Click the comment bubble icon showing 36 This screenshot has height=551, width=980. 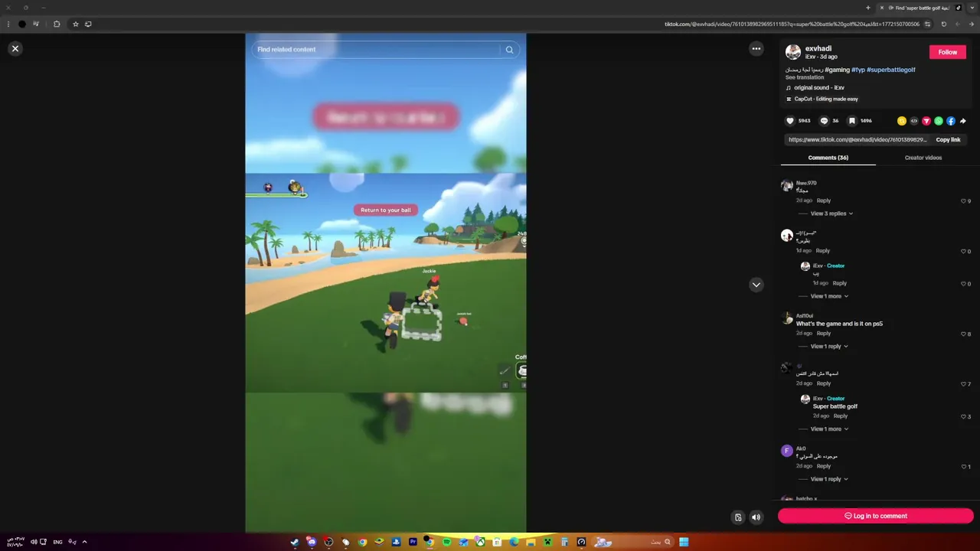[x=824, y=121]
